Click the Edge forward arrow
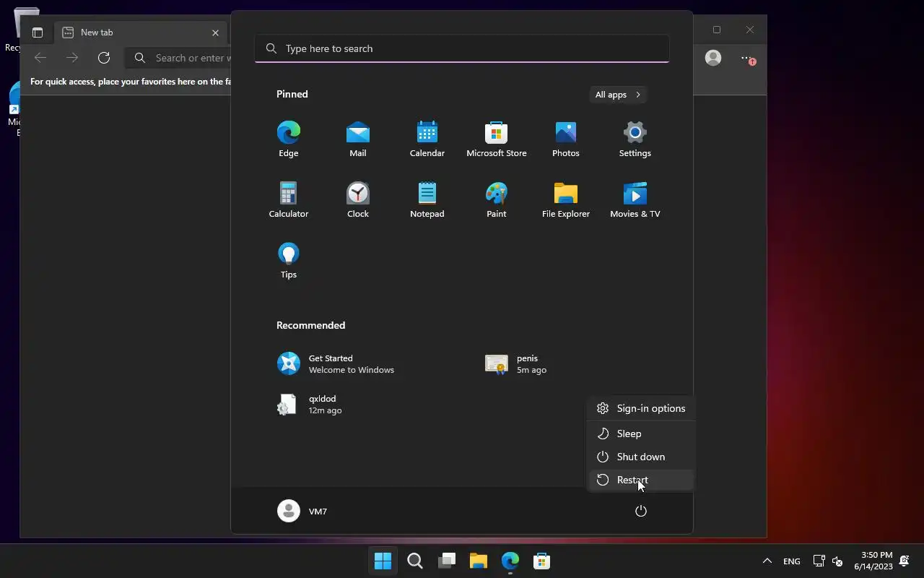 [72, 58]
